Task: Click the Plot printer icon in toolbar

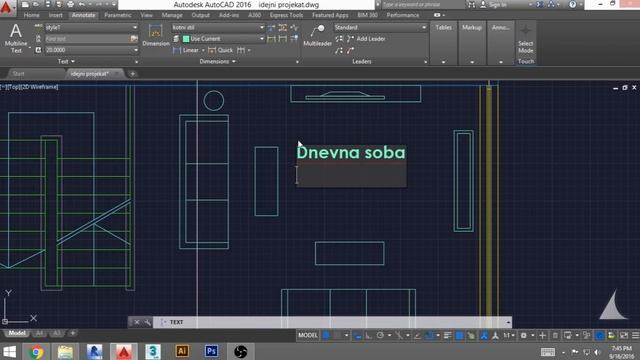Action: [70, 4]
